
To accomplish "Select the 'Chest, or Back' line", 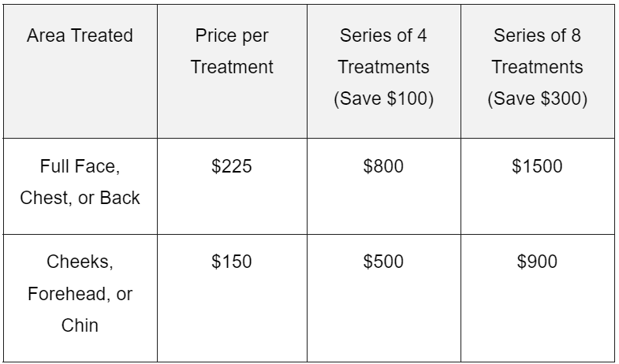I will (80, 199).
